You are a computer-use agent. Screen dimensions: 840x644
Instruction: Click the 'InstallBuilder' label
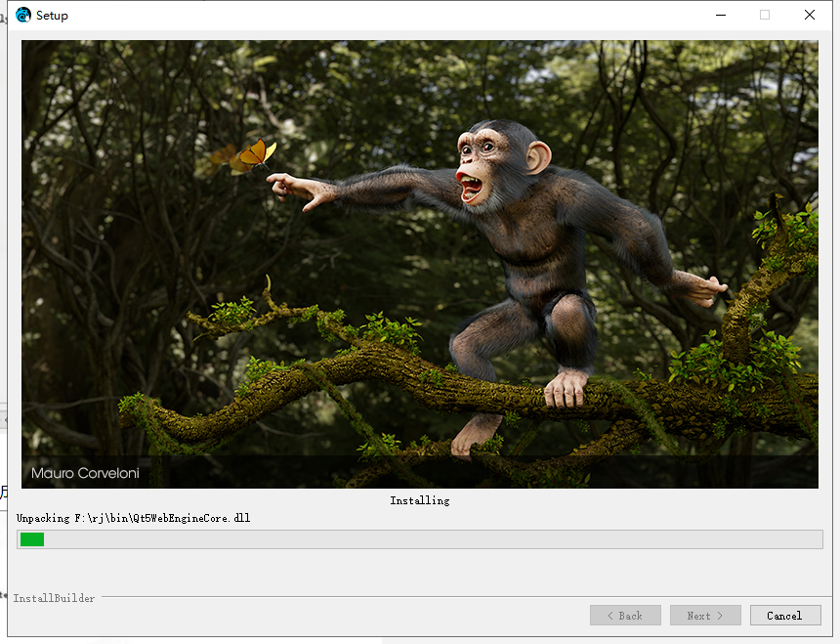54,598
